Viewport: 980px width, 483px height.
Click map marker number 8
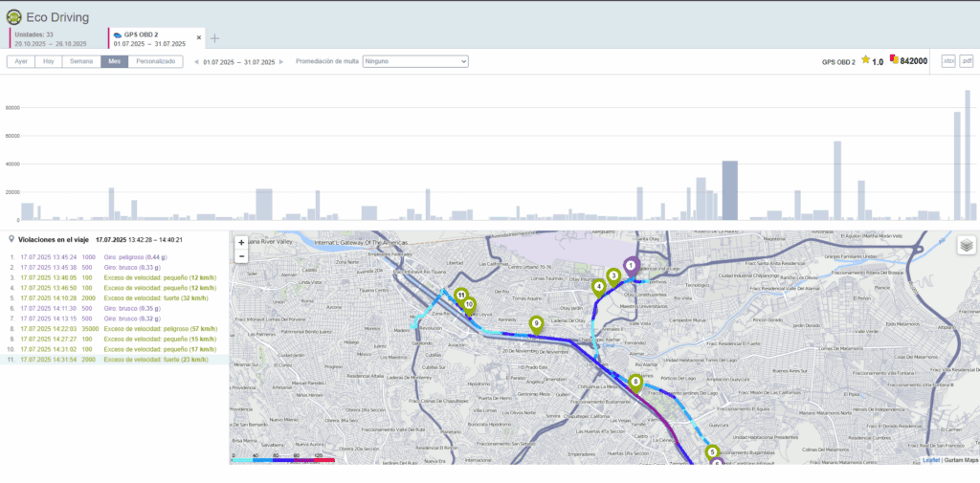point(635,383)
